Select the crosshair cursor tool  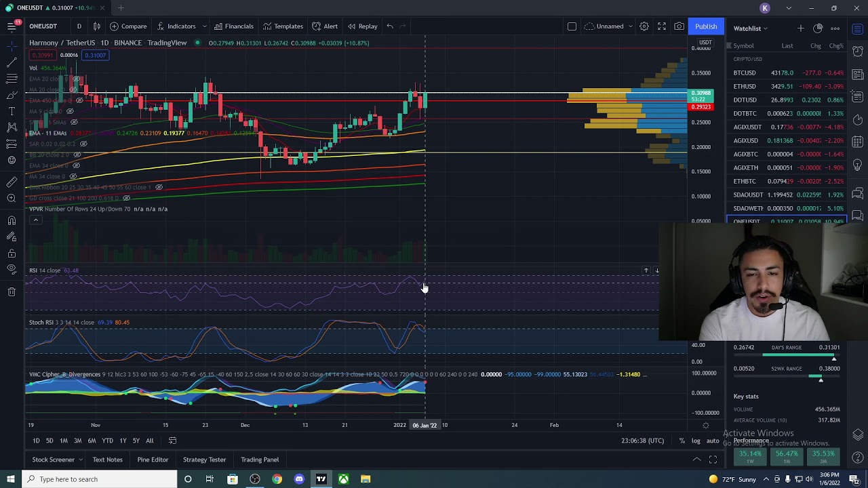[x=12, y=45]
